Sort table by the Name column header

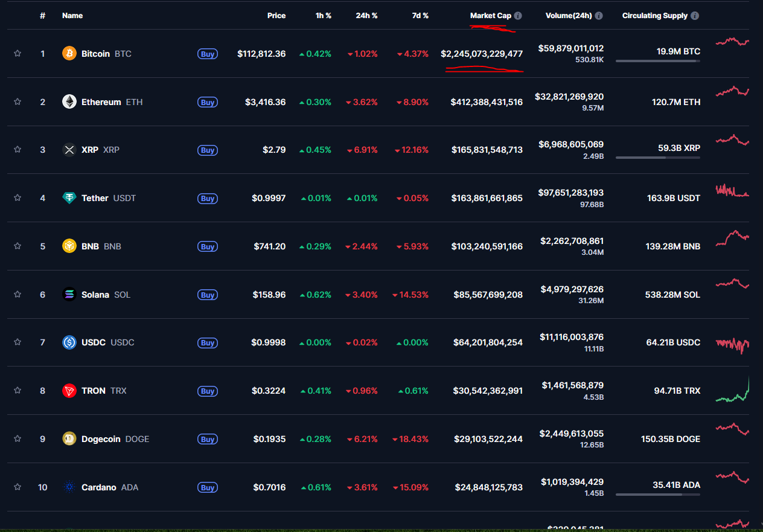72,16
